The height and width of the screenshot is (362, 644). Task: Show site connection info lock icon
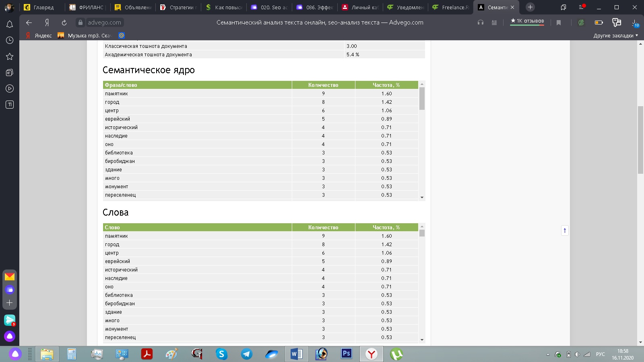tap(80, 23)
